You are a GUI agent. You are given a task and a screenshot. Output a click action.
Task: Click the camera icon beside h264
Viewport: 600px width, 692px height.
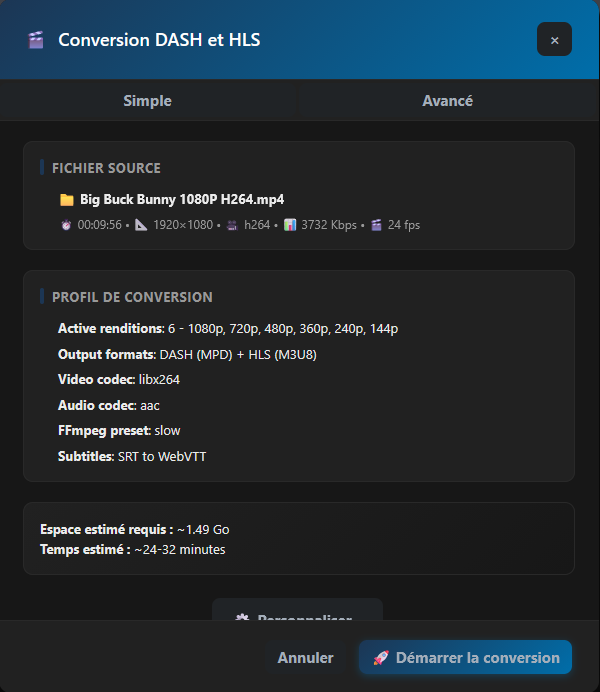tap(232, 225)
